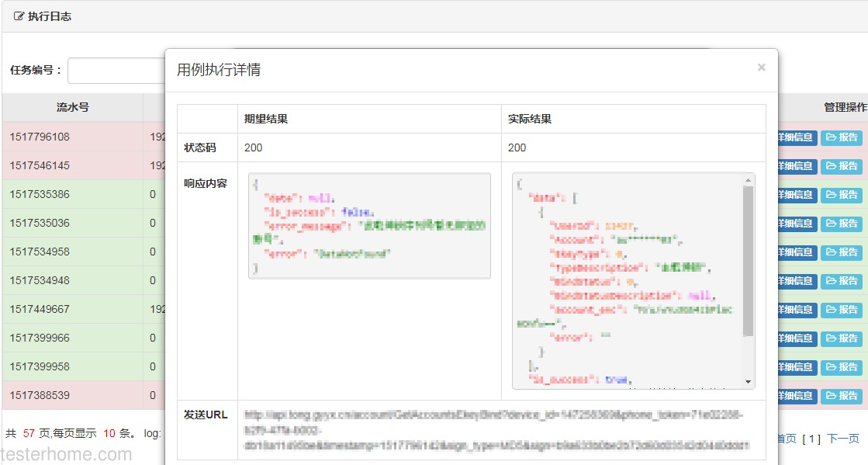Click 详细信息 for row 1517399966
The width and height of the screenshot is (868, 465).
click(x=797, y=338)
